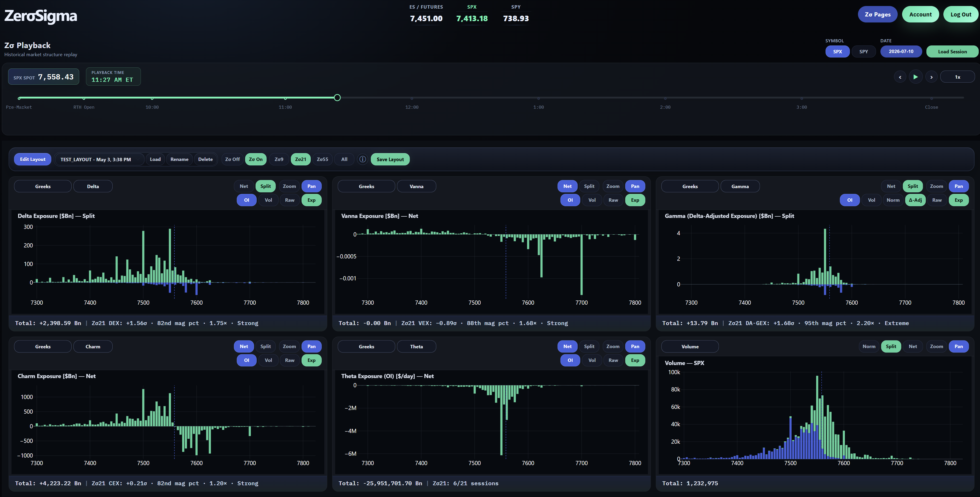Screen dimensions: 980x497
Task: Enable Split in Charm panel
Action: pyautogui.click(x=266, y=346)
